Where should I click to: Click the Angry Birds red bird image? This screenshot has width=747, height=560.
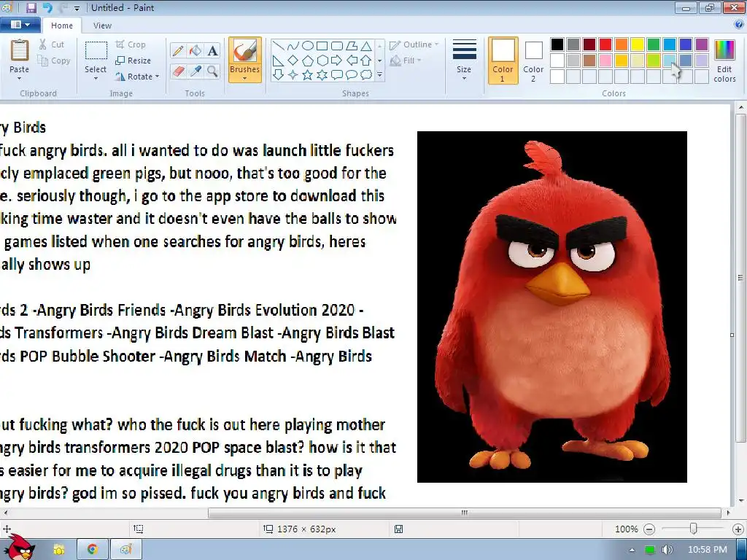coord(551,307)
